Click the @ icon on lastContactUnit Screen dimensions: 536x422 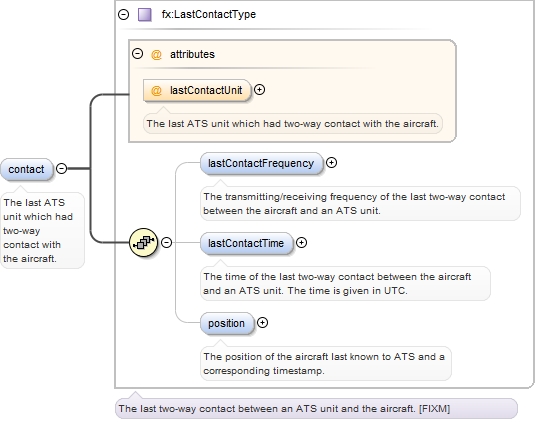(x=156, y=91)
